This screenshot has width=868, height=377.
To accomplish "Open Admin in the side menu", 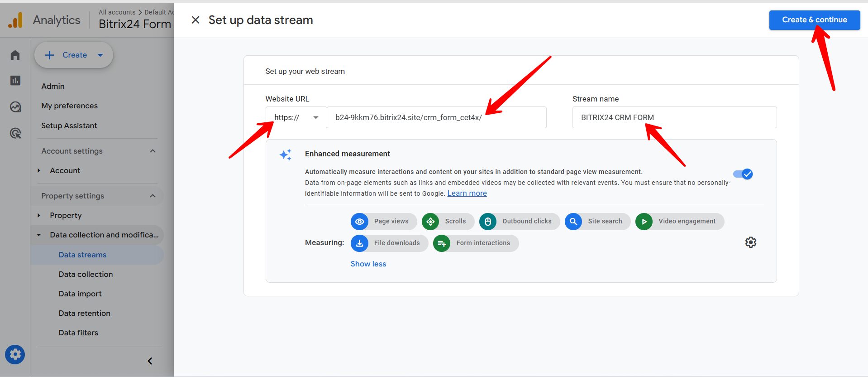I will (x=53, y=86).
